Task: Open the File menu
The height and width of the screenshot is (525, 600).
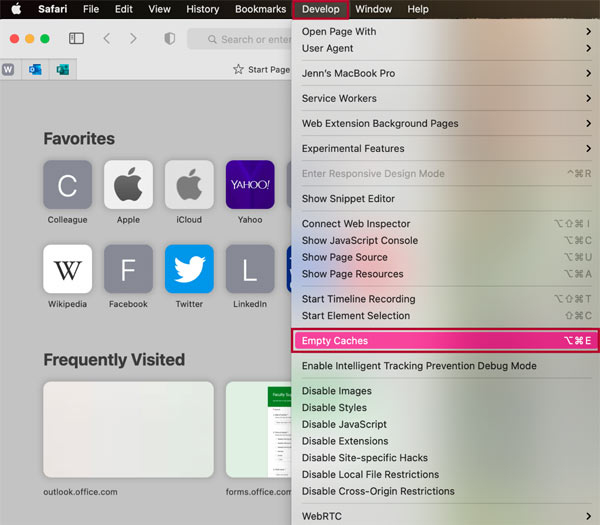Action: pyautogui.click(x=91, y=9)
